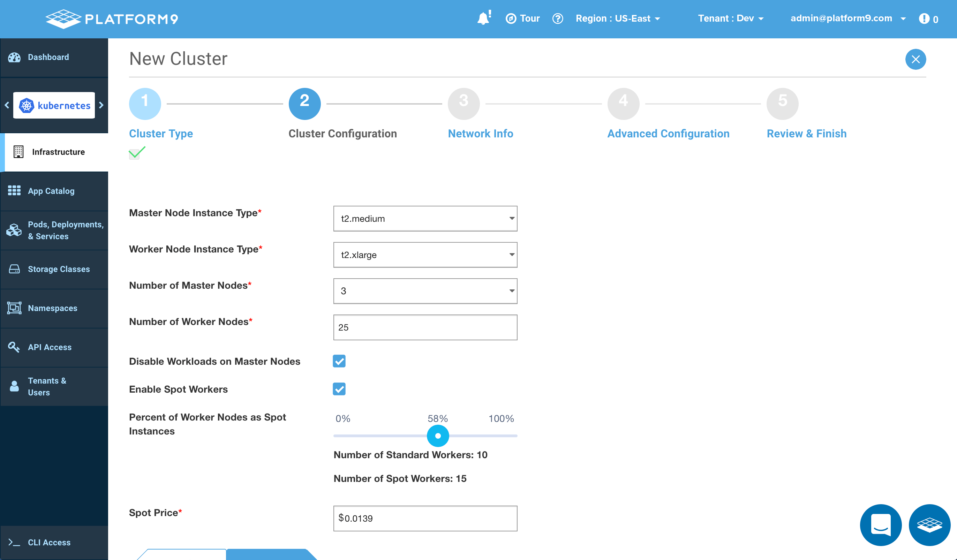Open Worker Node Instance Type dropdown
The height and width of the screenshot is (560, 957).
pos(425,255)
